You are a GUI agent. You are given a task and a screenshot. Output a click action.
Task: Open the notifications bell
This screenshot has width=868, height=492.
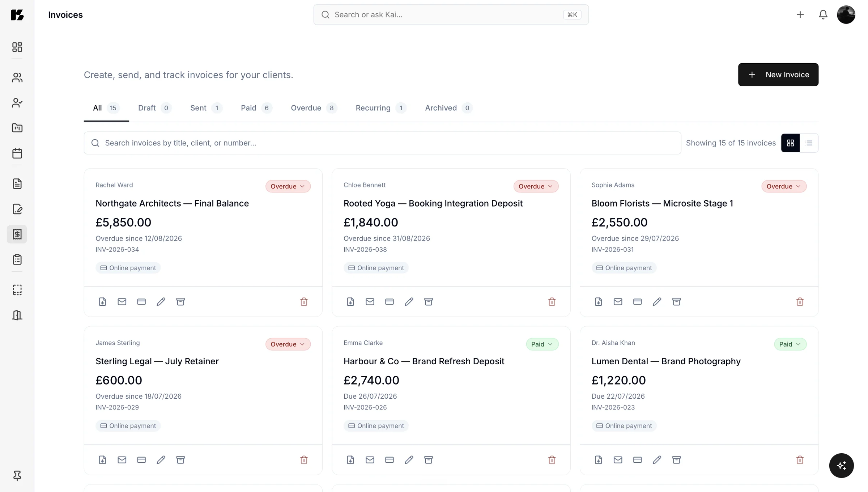[x=823, y=15]
